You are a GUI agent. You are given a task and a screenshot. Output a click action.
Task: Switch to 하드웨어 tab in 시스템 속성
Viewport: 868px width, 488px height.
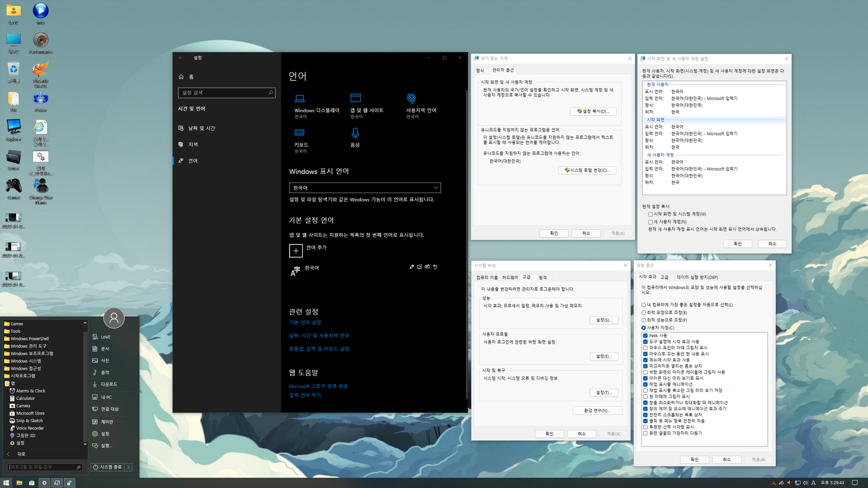click(510, 278)
